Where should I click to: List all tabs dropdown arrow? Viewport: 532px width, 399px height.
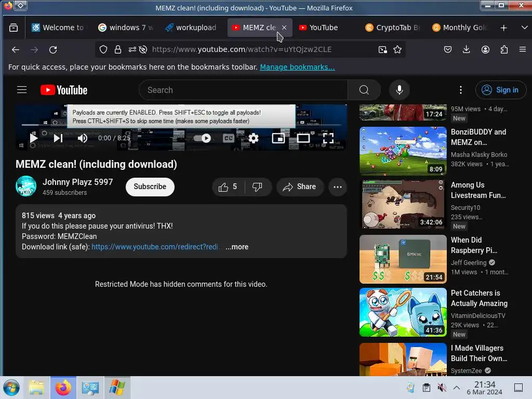click(524, 28)
